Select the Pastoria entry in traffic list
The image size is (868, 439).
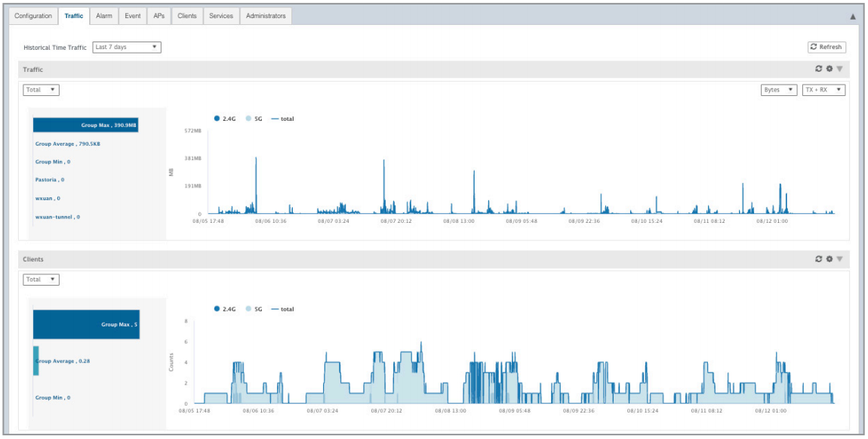point(50,180)
